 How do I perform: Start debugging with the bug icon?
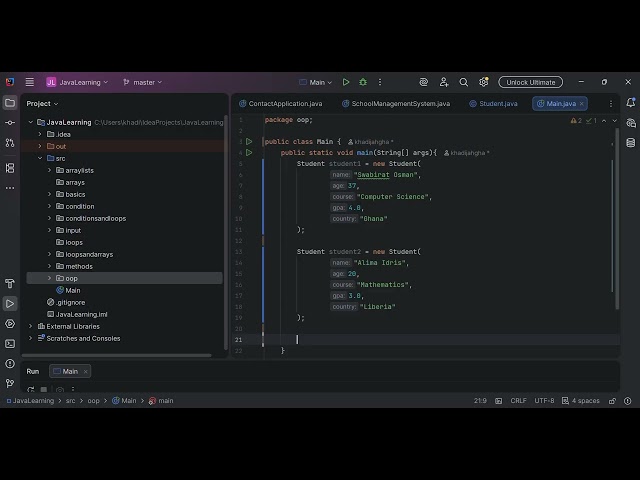pos(363,82)
